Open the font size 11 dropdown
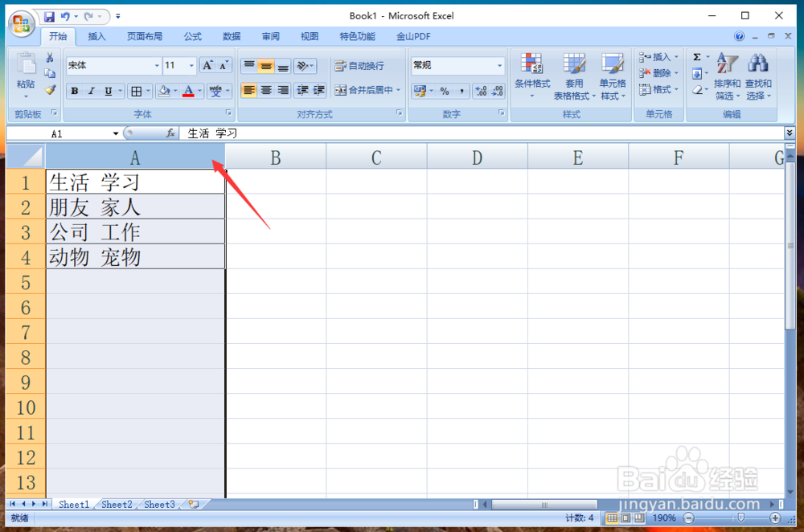The image size is (804, 532). click(191, 66)
